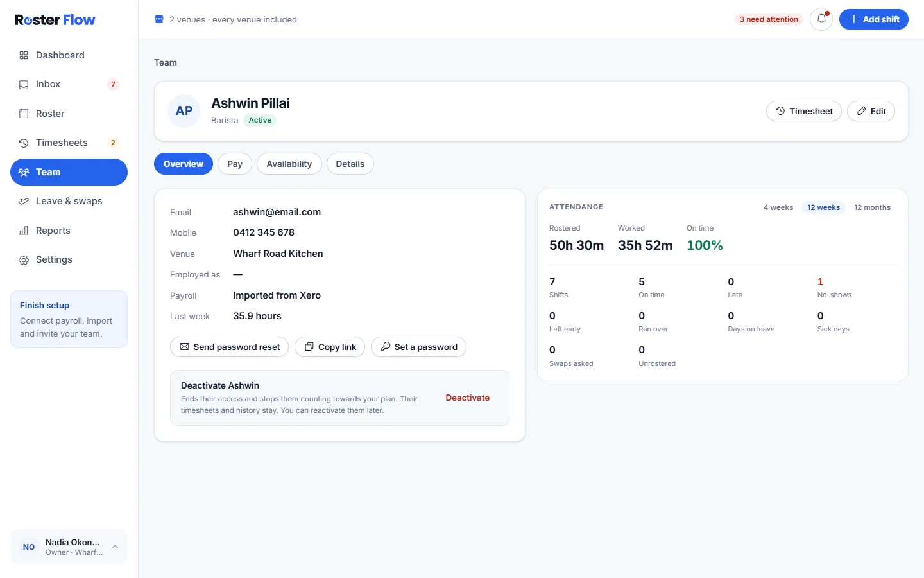
Task: Copy the password link
Action: coord(330,347)
